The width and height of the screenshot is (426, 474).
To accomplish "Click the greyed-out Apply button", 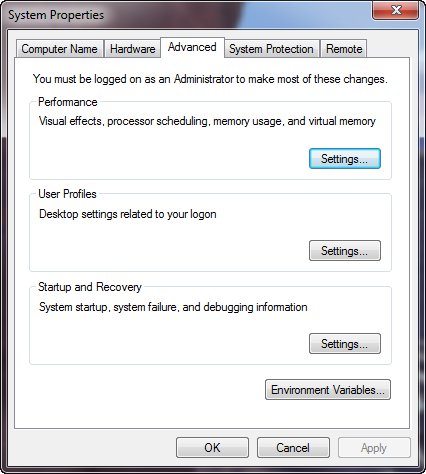I will coord(374,448).
